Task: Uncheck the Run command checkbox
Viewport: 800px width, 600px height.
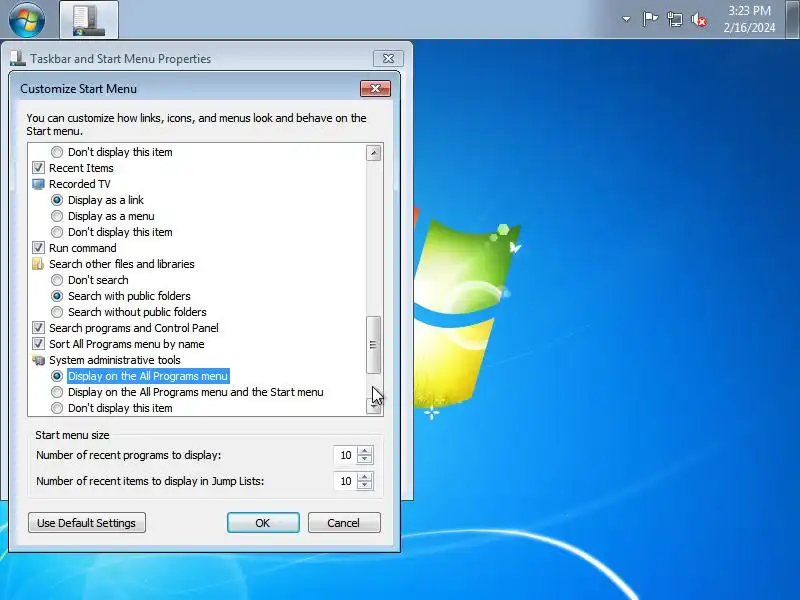Action: point(38,248)
